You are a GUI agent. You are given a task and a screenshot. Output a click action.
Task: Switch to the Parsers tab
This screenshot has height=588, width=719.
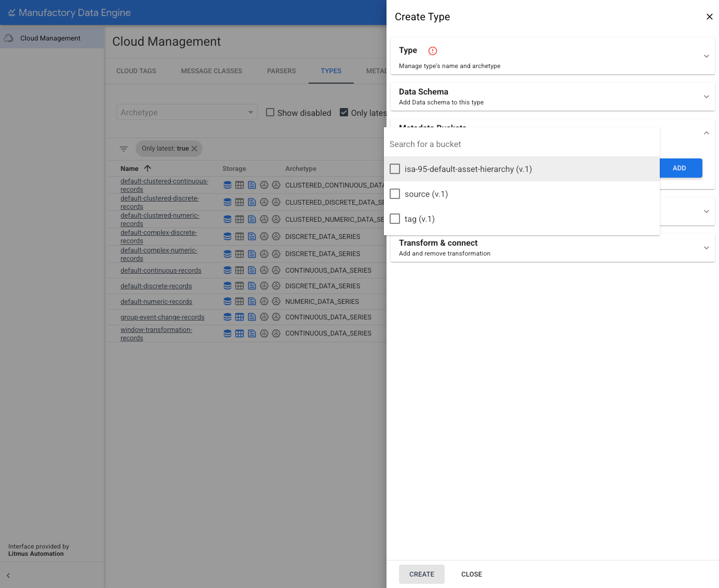282,71
